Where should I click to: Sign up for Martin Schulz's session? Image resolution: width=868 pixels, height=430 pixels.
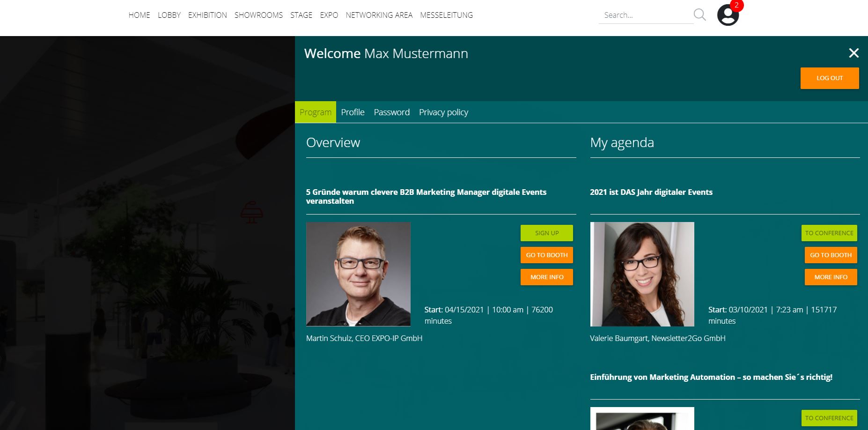pos(546,233)
